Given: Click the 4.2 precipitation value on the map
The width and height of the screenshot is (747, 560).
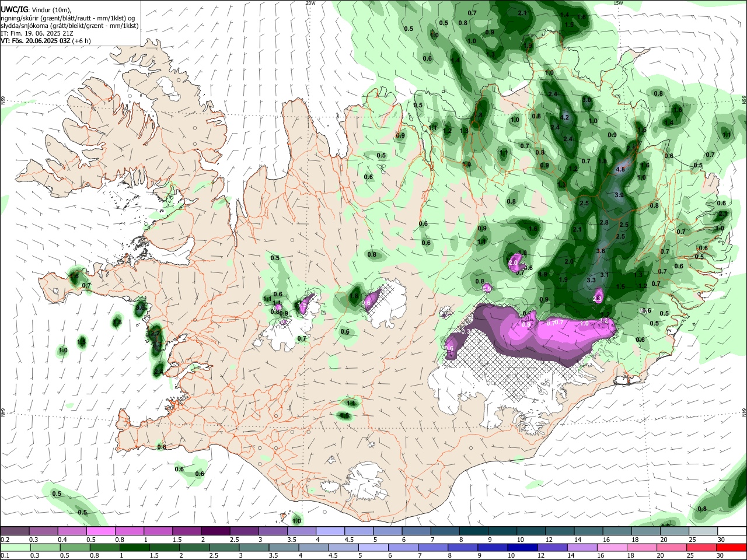Looking at the screenshot, I should (x=564, y=117).
